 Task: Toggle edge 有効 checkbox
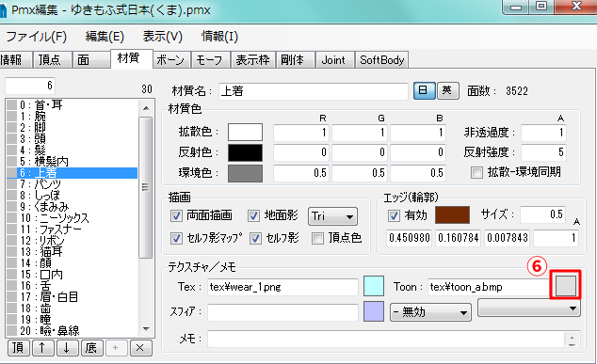point(394,215)
